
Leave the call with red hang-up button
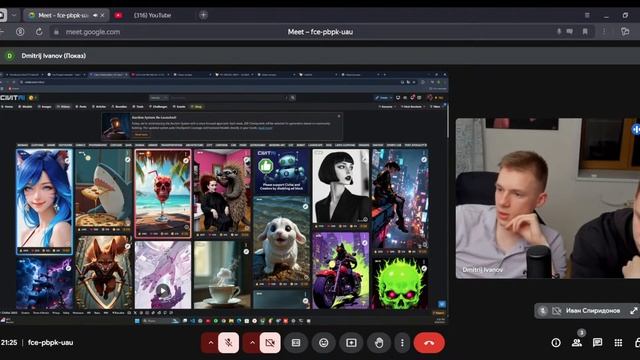[429, 343]
